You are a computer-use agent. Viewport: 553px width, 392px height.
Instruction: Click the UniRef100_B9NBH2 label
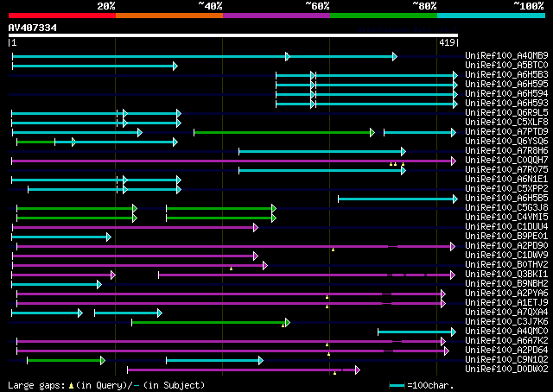tap(506, 284)
